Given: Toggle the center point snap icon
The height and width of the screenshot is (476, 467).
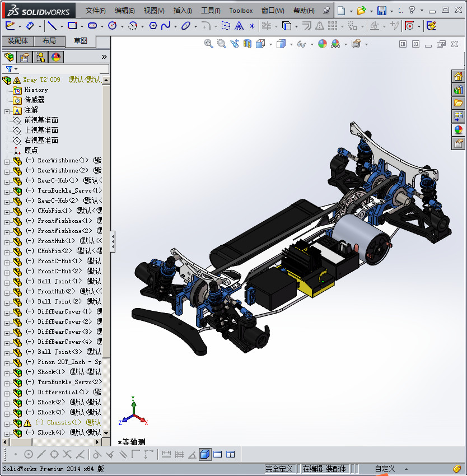Looking at the screenshot, I should click(x=28, y=455).
